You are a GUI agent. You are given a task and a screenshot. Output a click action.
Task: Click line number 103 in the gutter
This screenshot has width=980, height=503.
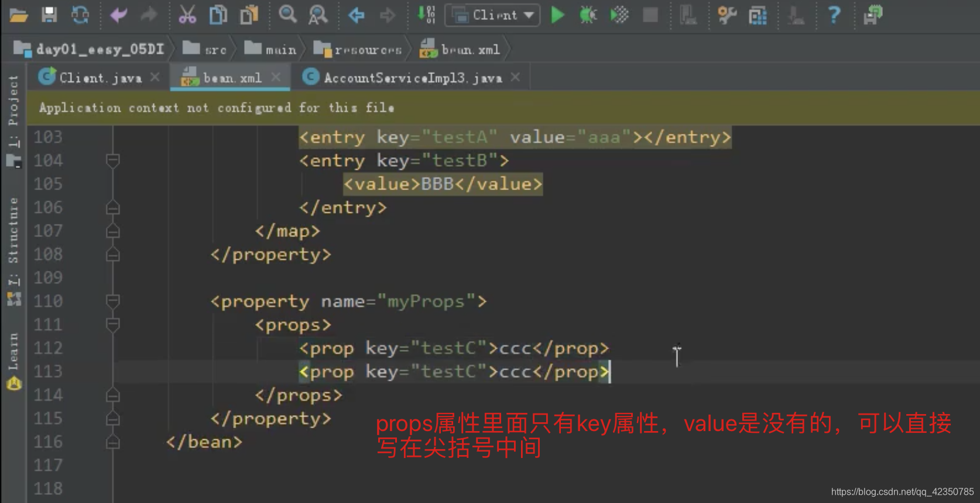[48, 137]
